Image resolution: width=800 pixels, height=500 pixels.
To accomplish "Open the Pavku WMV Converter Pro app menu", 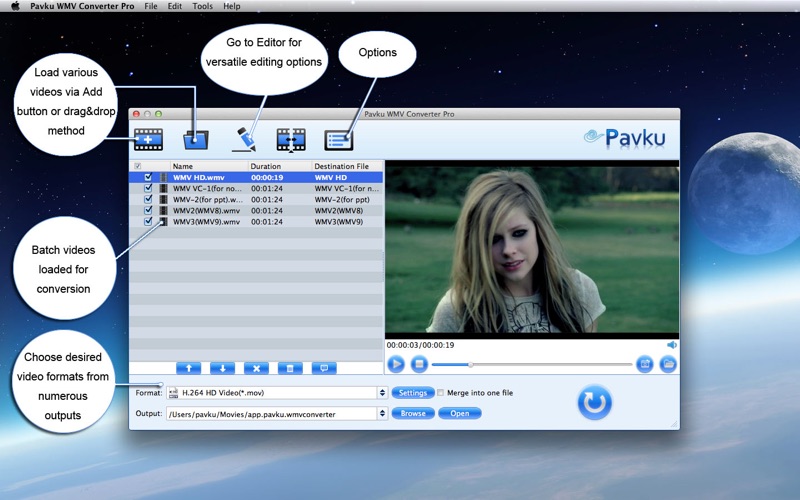I will pyautogui.click(x=82, y=6).
